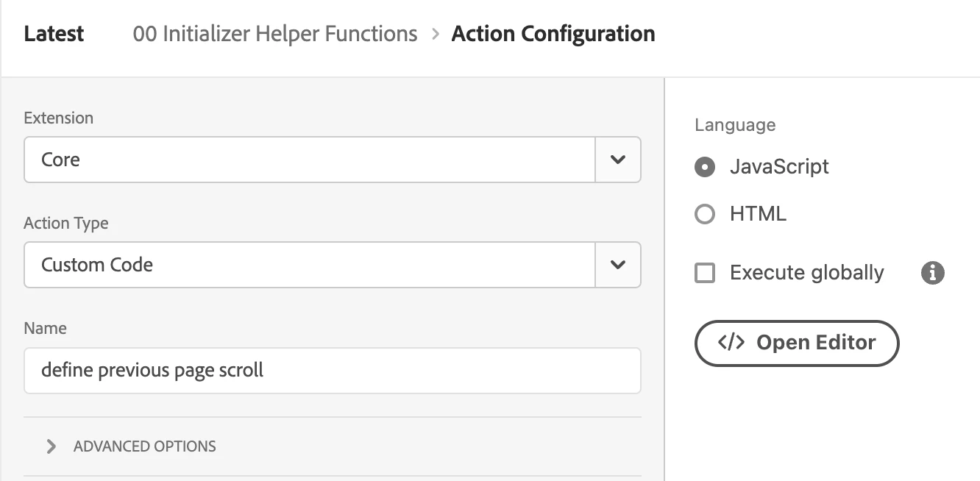Open the Extension dropdown showing Core

pyautogui.click(x=309, y=160)
